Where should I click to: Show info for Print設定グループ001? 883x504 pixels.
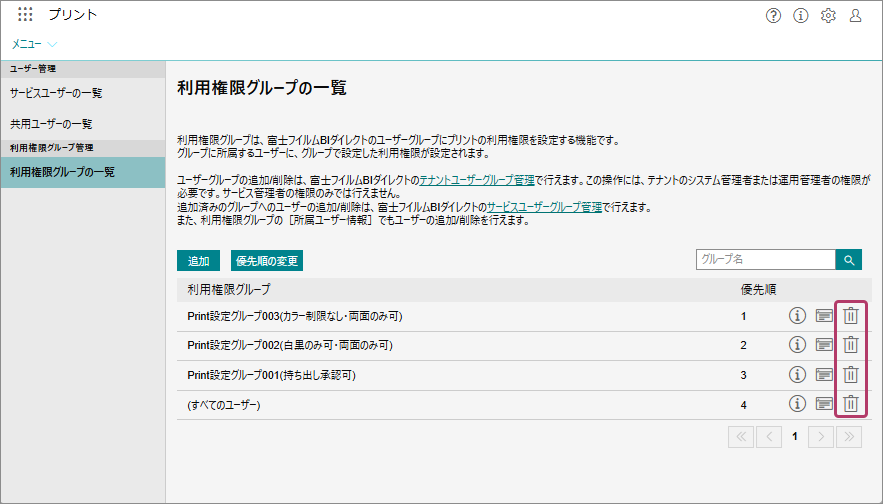point(797,374)
